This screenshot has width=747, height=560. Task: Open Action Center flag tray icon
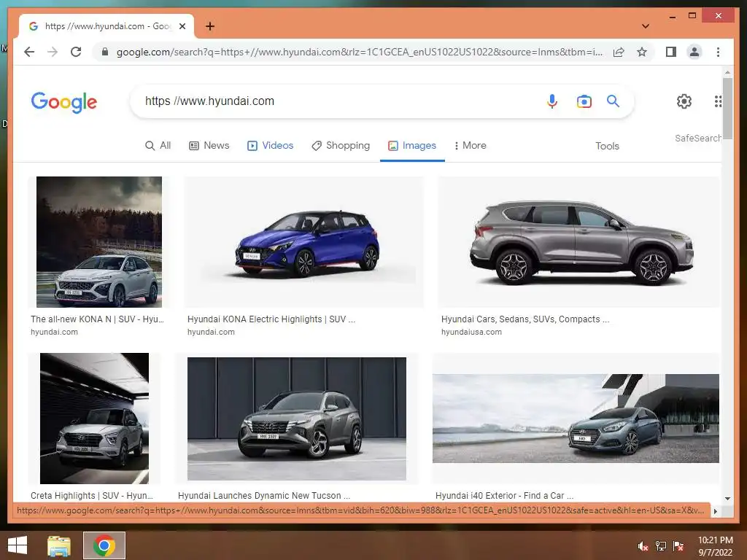pos(678,546)
